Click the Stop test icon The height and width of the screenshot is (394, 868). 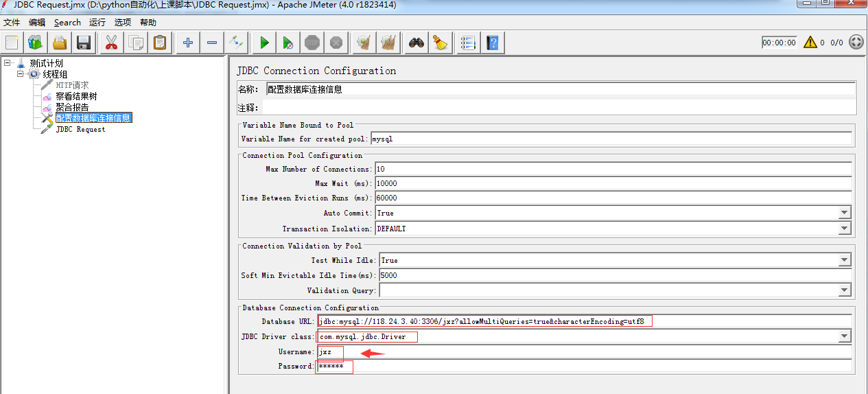(x=312, y=43)
